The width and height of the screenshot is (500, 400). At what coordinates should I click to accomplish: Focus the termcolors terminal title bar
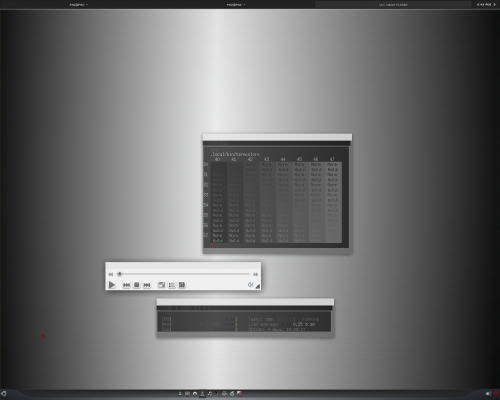click(277, 137)
